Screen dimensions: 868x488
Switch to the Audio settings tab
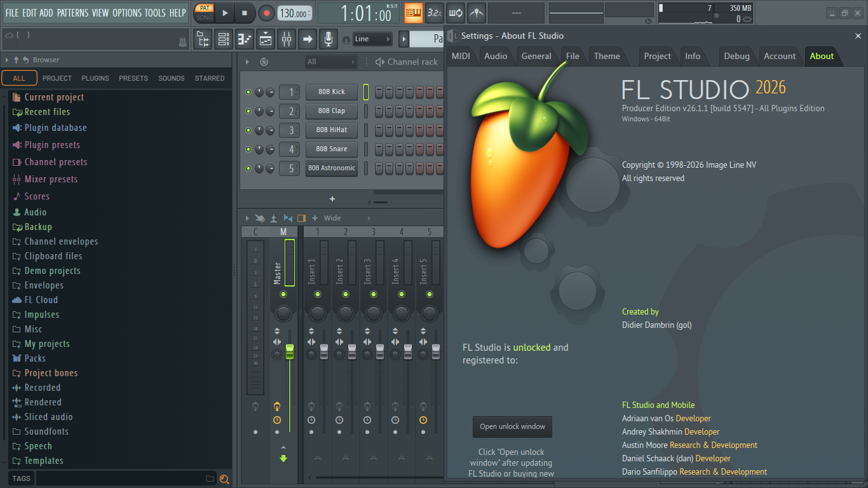[x=496, y=56]
